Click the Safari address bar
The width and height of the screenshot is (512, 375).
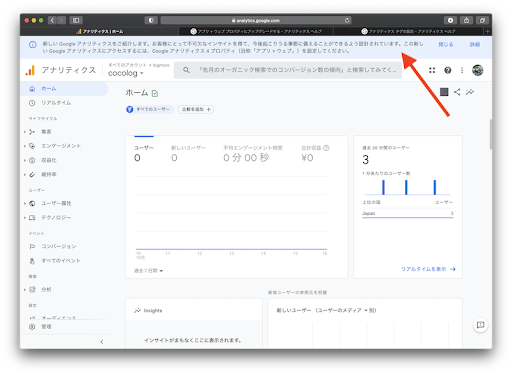tap(256, 20)
